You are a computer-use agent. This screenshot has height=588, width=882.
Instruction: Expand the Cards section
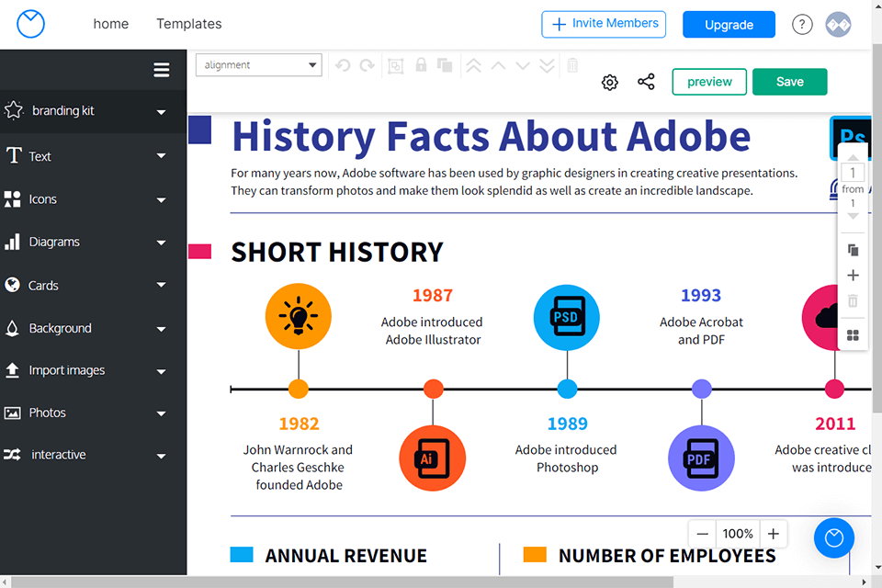point(93,286)
